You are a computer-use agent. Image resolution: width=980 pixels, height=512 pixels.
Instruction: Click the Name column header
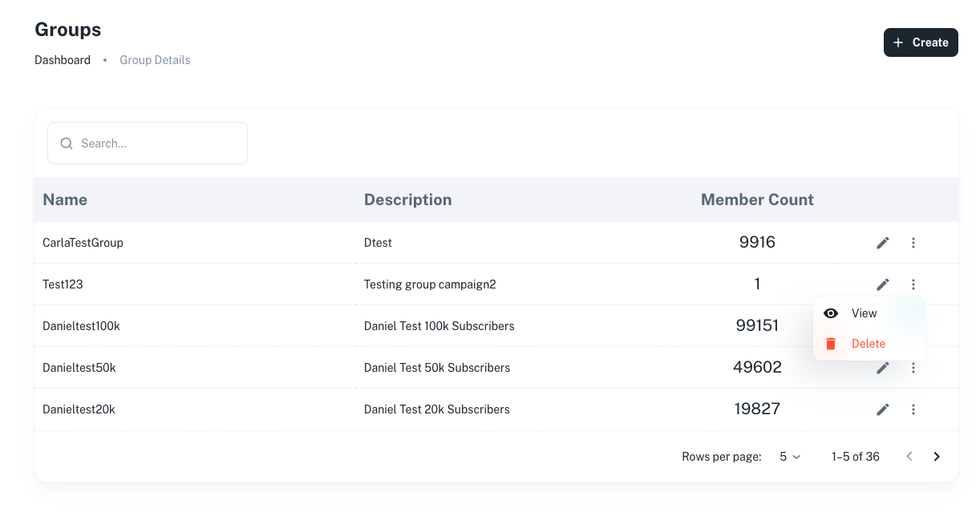coord(65,200)
